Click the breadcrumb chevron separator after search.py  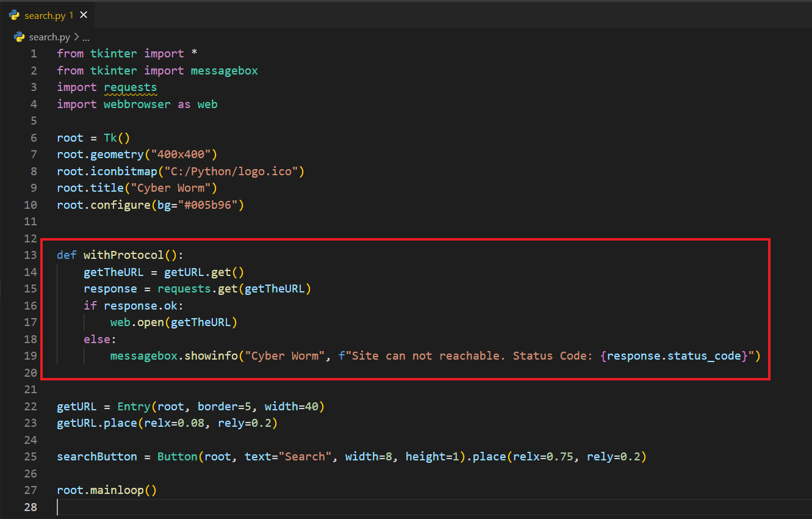[x=76, y=37]
